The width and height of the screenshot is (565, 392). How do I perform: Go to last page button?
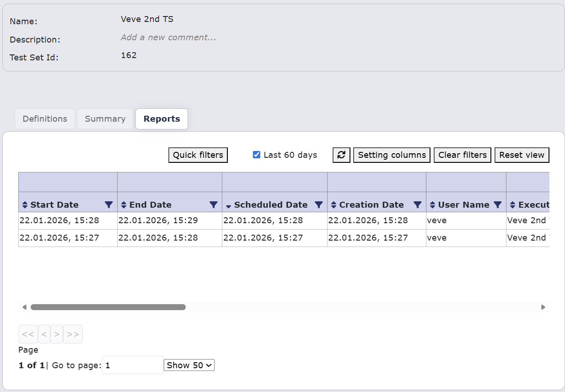(73, 334)
